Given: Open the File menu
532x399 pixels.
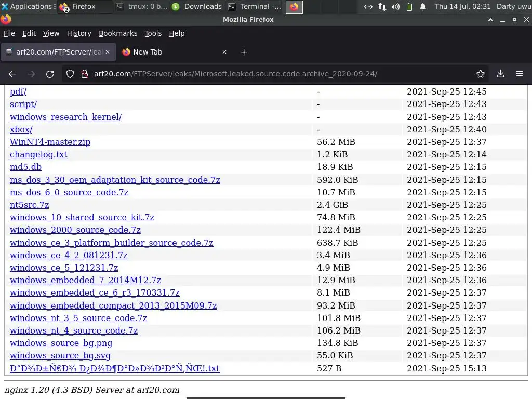Looking at the screenshot, I should coord(9,33).
